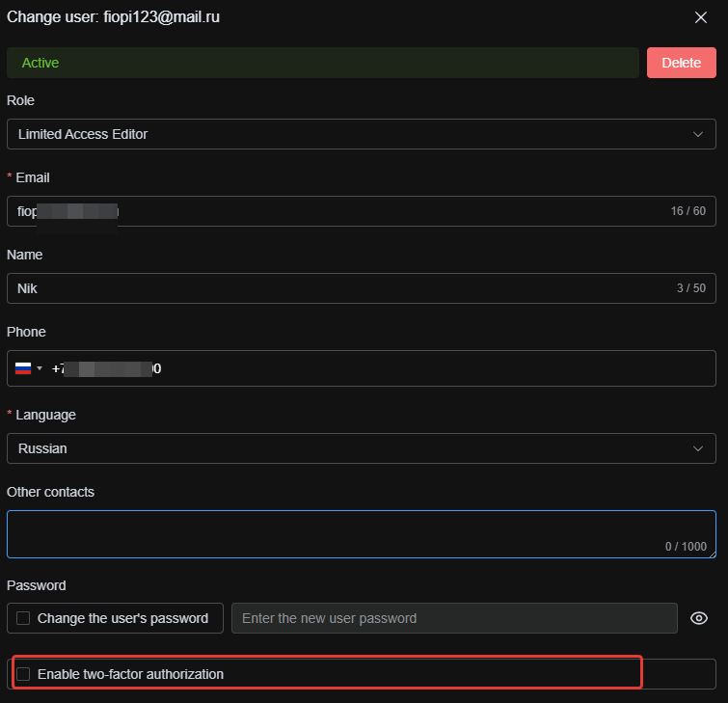
Task: Toggle password visibility with the eye icon
Action: point(699,618)
